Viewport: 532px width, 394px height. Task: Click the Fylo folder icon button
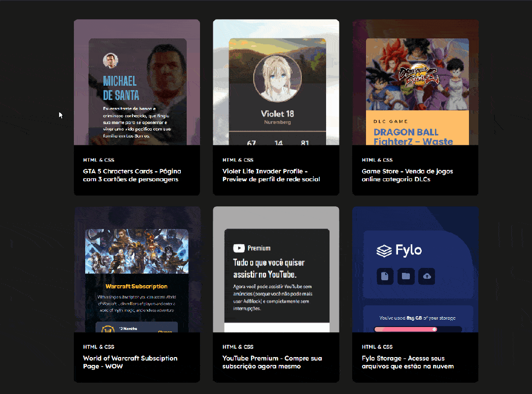point(406,276)
